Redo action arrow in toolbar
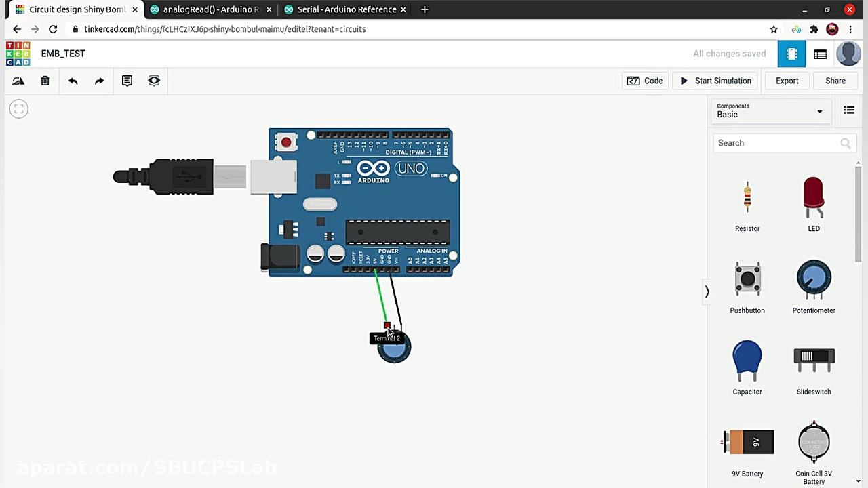Viewport: 868px width, 488px height. coord(100,81)
